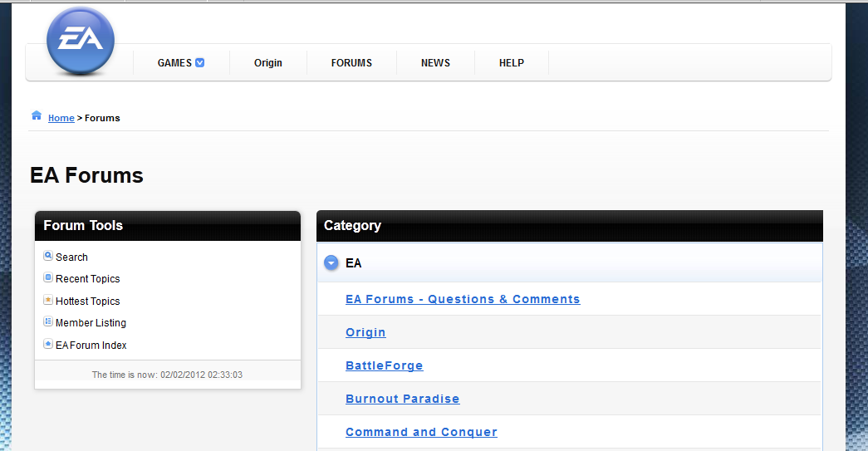Open the EA Forum Index link
Viewport: 868px width, 451px height.
91,346
